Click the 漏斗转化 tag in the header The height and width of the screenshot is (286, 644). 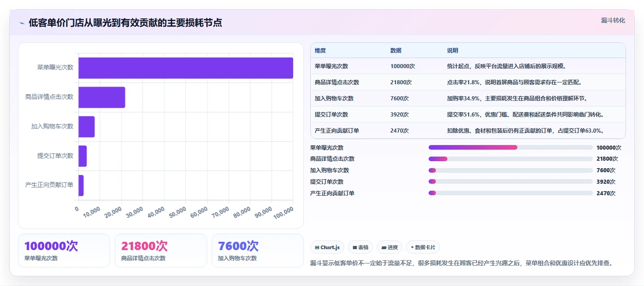(613, 20)
